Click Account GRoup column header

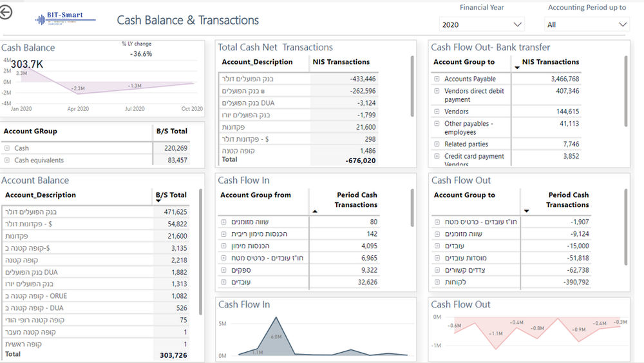(30, 131)
